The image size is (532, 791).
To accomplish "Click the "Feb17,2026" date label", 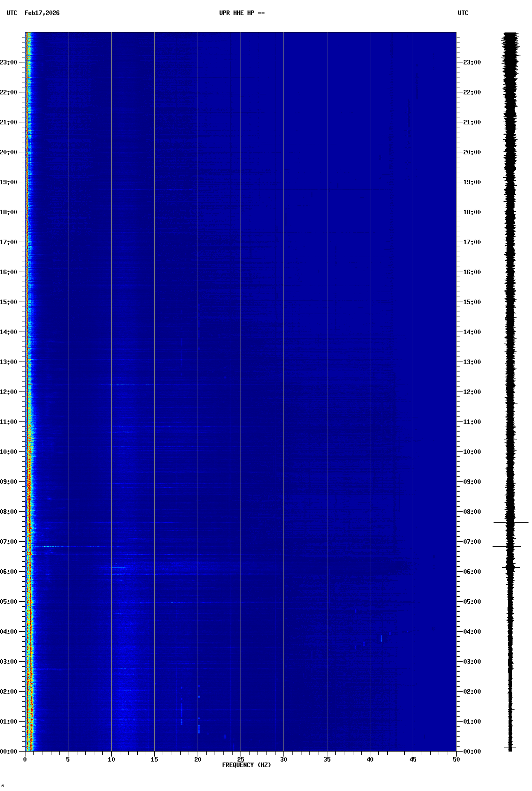I will pyautogui.click(x=42, y=13).
